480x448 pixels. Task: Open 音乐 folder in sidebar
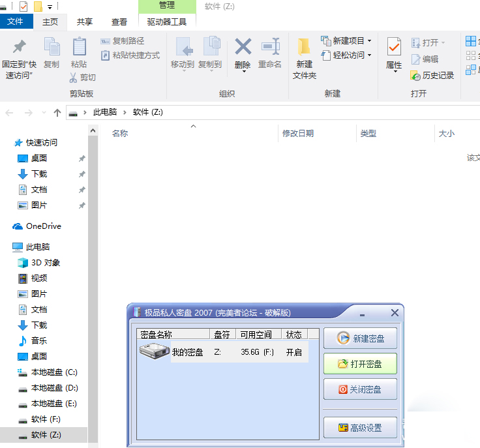pyautogui.click(x=39, y=341)
